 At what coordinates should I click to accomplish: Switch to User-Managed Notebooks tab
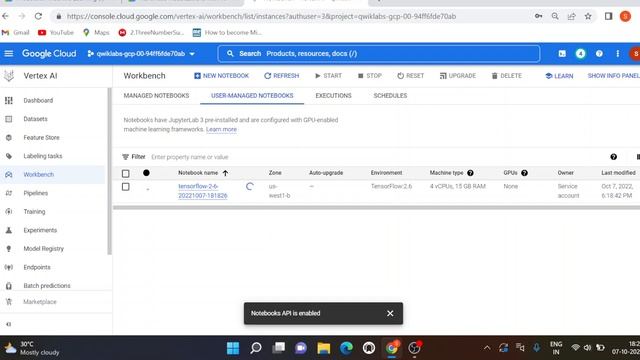[x=252, y=96]
